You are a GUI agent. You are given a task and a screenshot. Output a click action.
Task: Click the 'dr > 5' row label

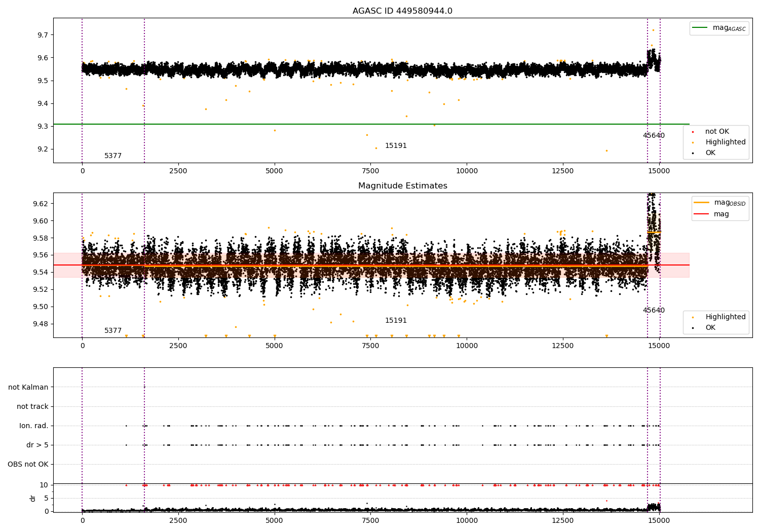[x=37, y=445]
